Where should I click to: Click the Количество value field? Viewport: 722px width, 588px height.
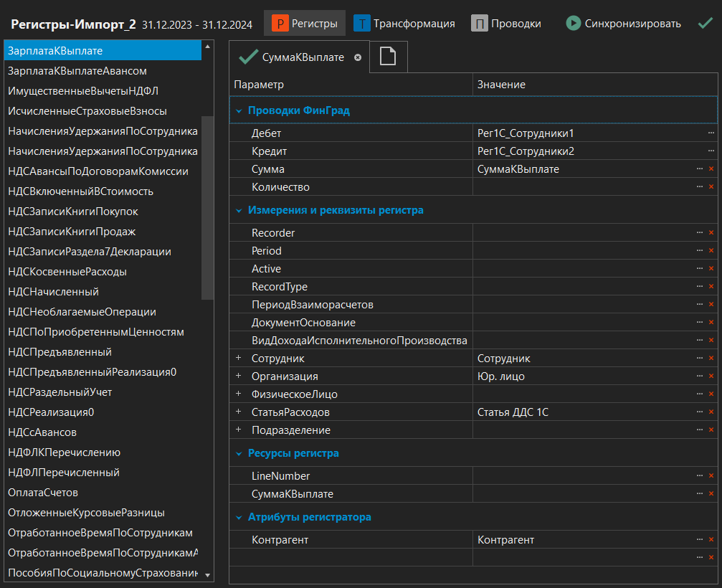[x=581, y=187]
